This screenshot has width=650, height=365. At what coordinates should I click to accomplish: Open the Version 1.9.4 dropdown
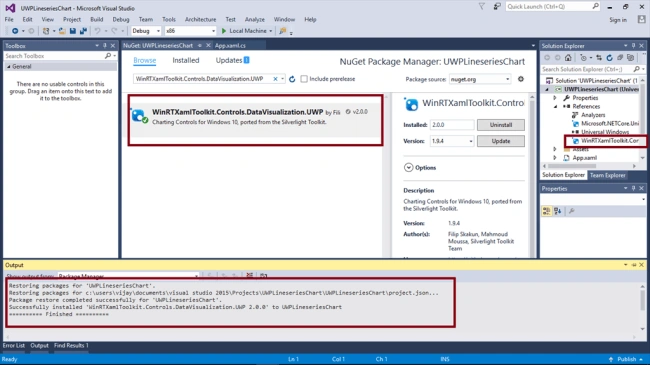451,141
